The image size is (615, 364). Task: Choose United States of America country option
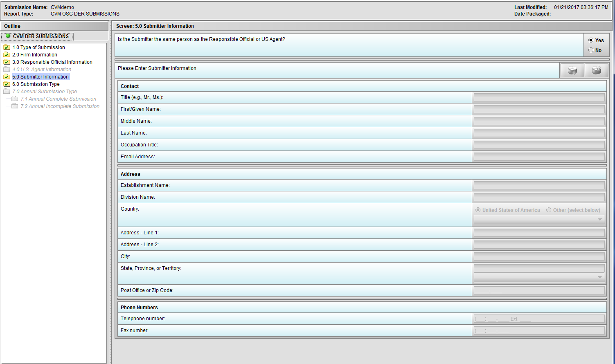point(478,210)
